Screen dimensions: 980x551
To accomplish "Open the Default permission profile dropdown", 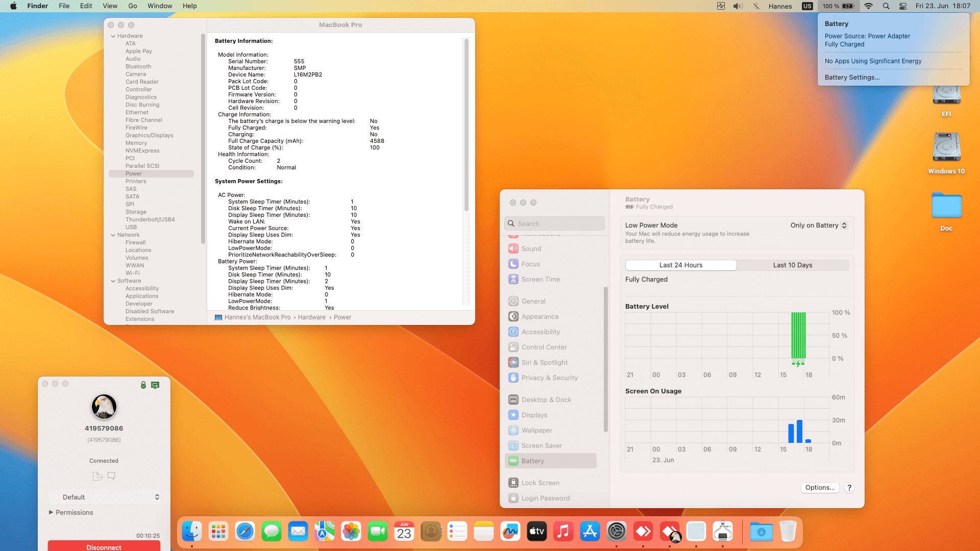I will pyautogui.click(x=104, y=496).
